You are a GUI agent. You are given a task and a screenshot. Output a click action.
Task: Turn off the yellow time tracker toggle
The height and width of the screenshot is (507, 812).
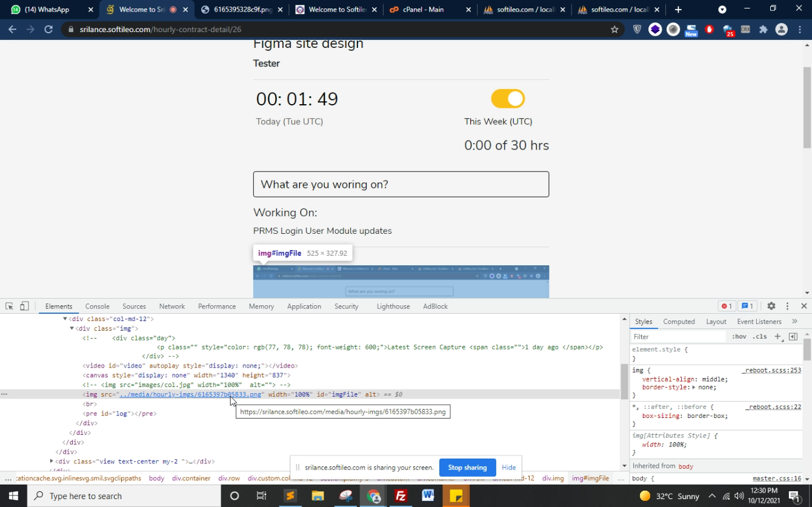(508, 99)
